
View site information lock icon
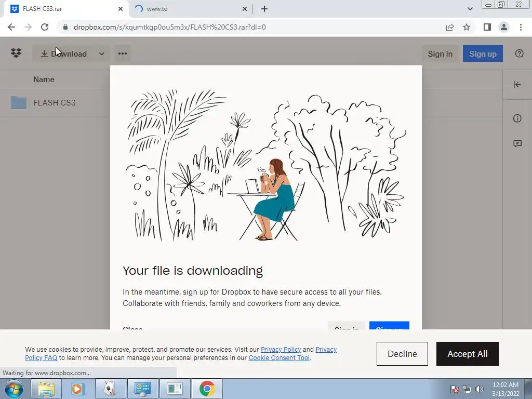tap(65, 27)
